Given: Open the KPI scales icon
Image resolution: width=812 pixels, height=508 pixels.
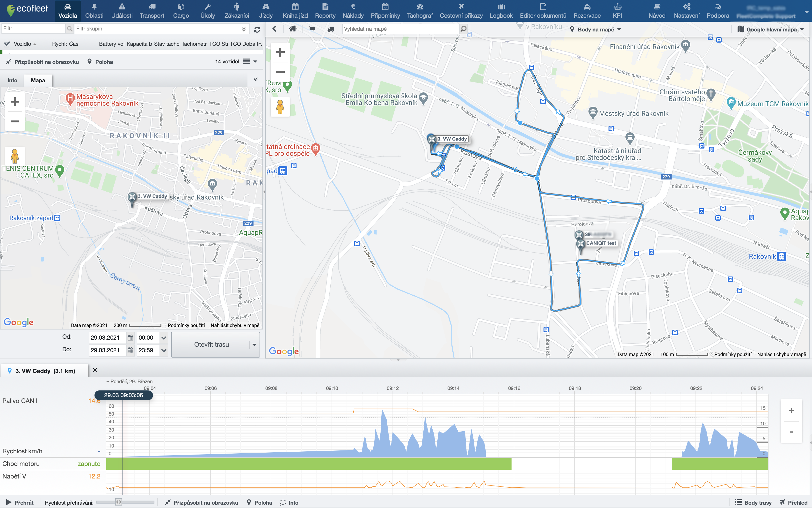Looking at the screenshot, I should point(617,6).
